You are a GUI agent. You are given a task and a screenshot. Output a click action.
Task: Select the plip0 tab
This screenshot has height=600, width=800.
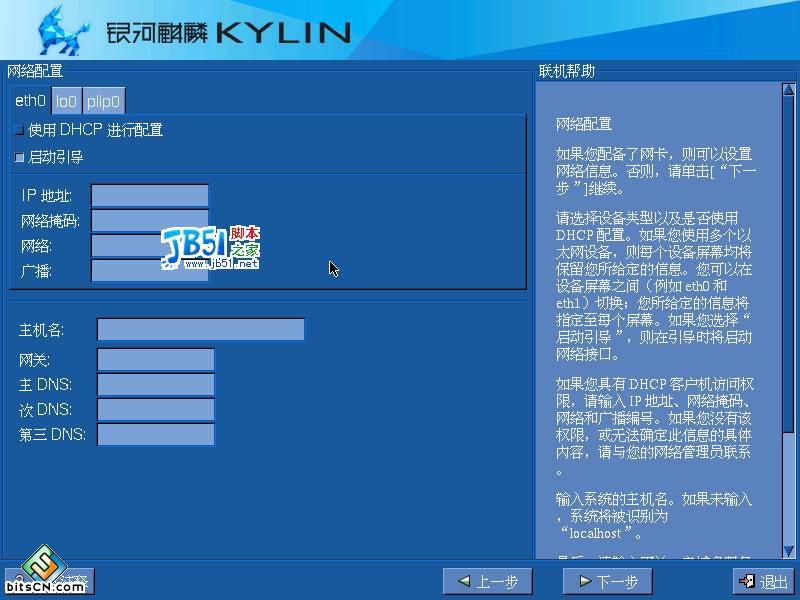[x=104, y=101]
